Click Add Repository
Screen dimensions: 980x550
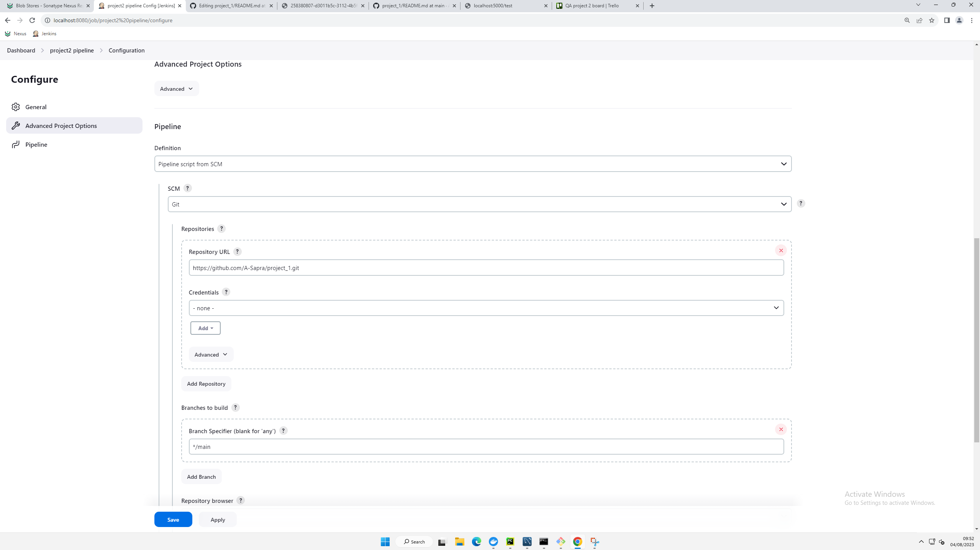pyautogui.click(x=206, y=383)
